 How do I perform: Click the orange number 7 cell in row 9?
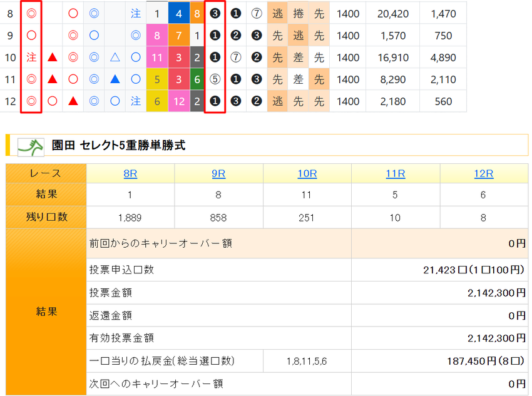[179, 36]
